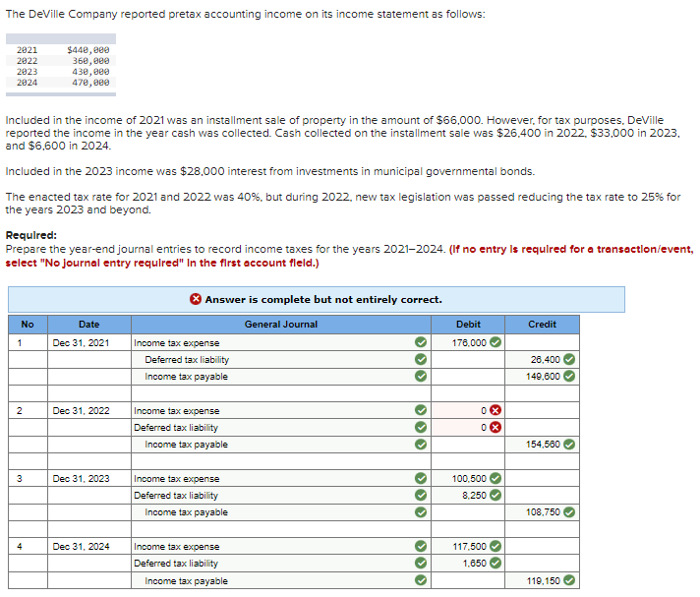Click the 154,560 credit amount field

[542, 445]
